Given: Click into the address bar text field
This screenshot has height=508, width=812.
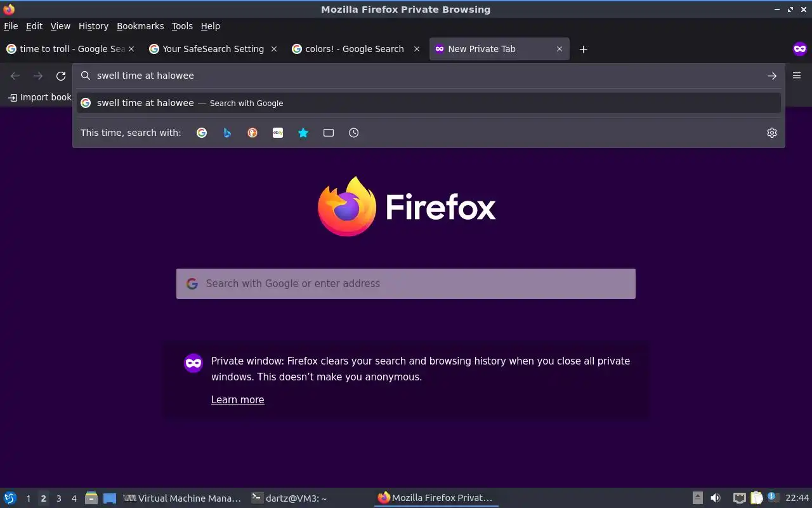Looking at the screenshot, I should point(429,76).
